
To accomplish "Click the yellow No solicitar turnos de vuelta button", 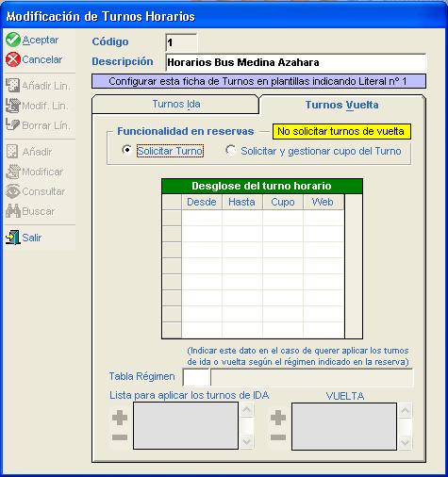I will (x=341, y=131).
